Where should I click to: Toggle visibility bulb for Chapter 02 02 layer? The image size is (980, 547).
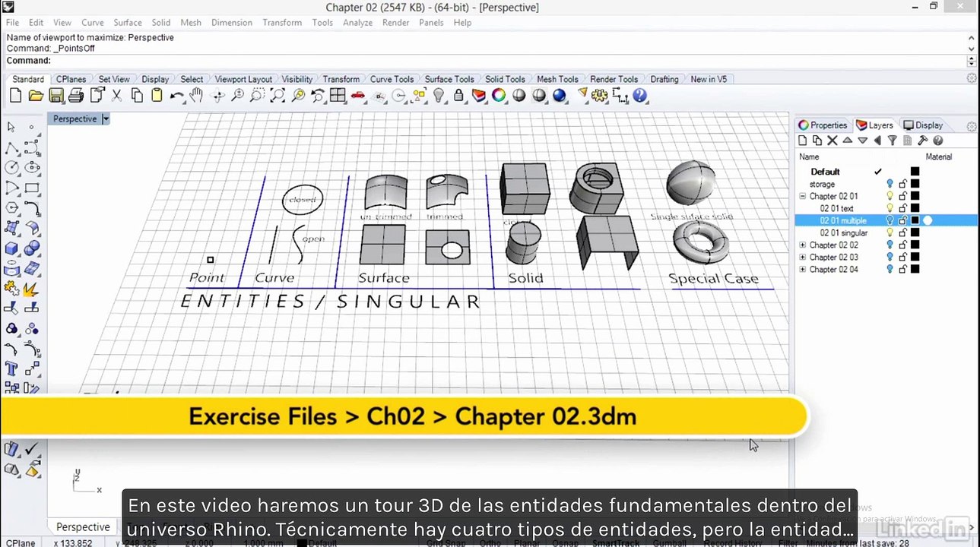pos(890,245)
